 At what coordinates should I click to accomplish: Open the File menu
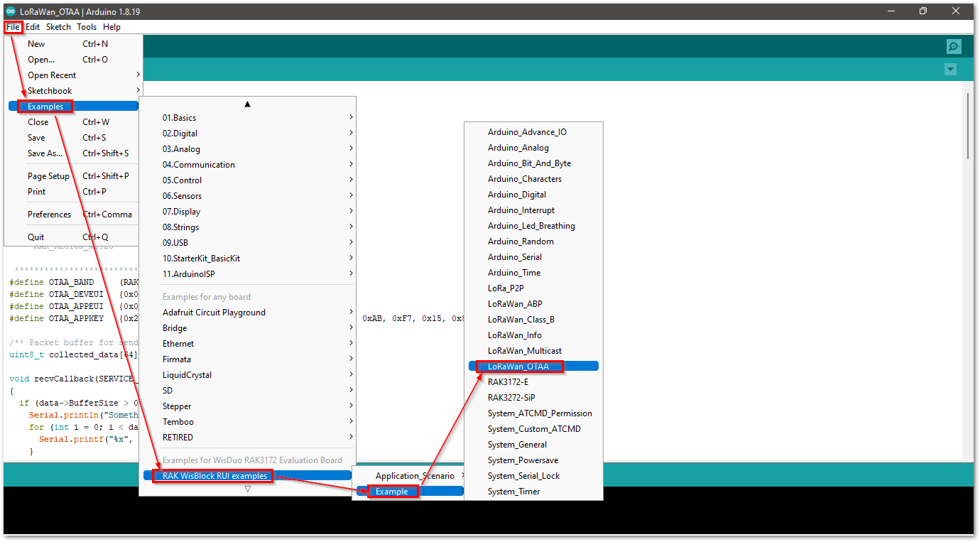13,27
